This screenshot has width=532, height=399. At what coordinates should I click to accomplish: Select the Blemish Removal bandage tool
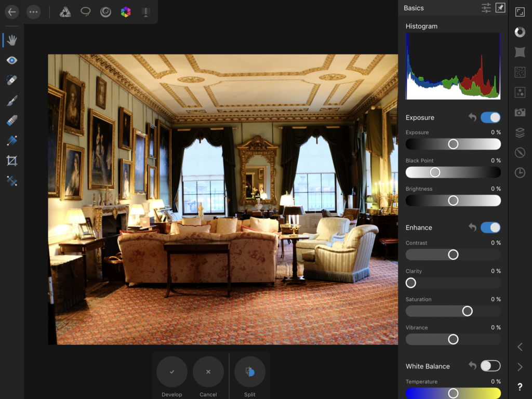point(12,81)
